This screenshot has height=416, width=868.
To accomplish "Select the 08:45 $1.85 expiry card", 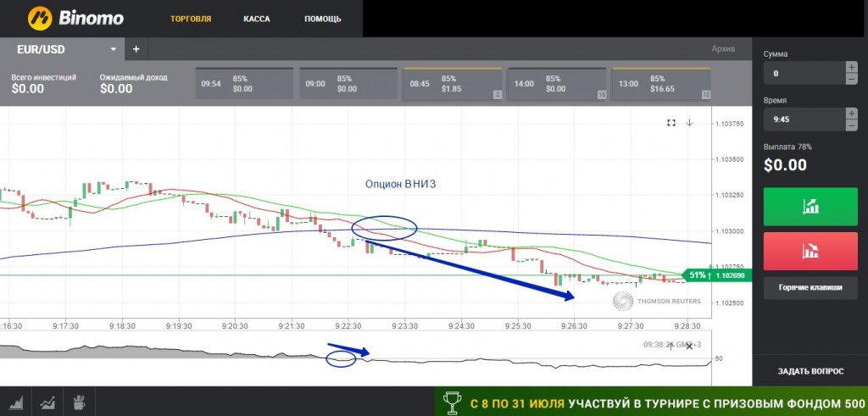I will click(x=453, y=84).
